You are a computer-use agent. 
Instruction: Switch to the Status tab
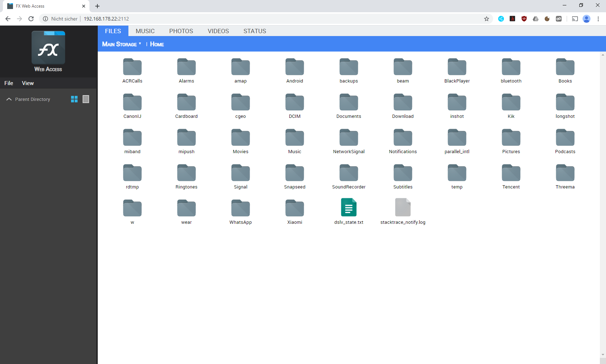pyautogui.click(x=255, y=31)
